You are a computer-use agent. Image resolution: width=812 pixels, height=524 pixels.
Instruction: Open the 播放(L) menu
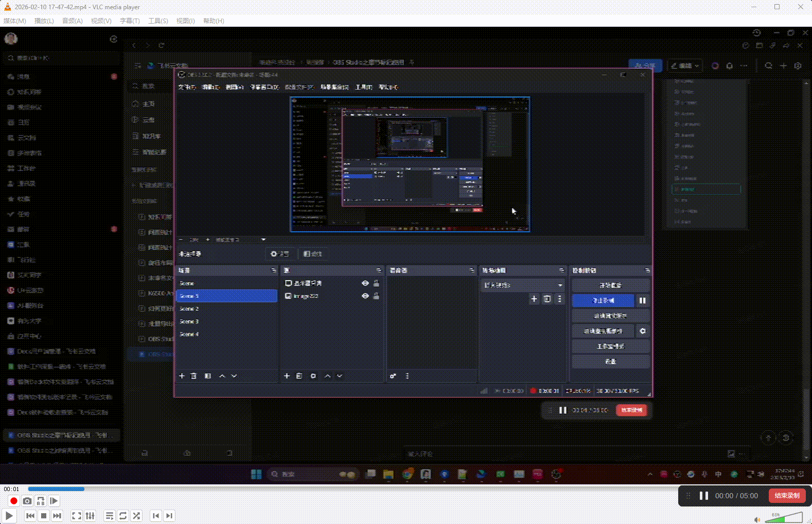[x=44, y=21]
